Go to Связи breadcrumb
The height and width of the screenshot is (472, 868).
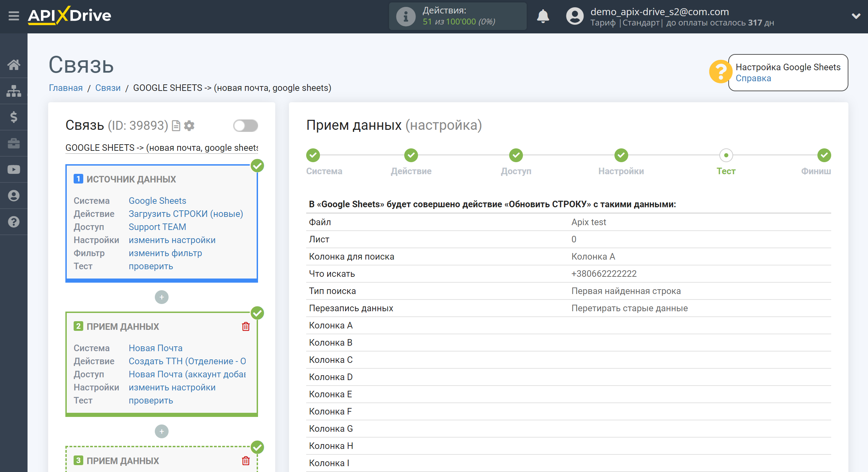pyautogui.click(x=108, y=88)
